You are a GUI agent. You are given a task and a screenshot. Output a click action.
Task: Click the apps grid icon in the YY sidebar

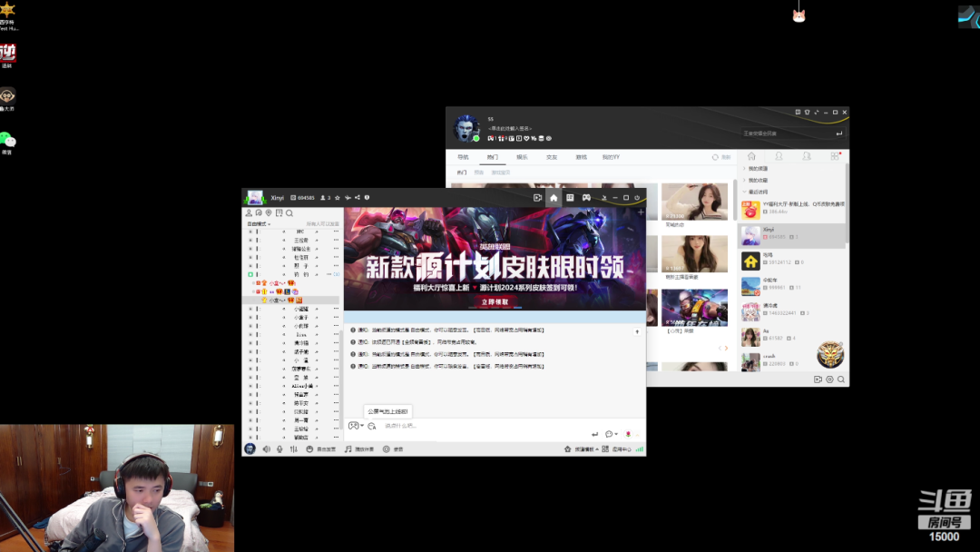[x=835, y=156]
